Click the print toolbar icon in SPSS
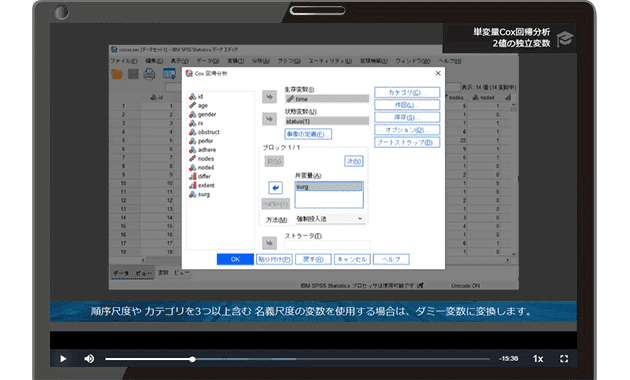The height and width of the screenshot is (380, 630). tap(149, 74)
